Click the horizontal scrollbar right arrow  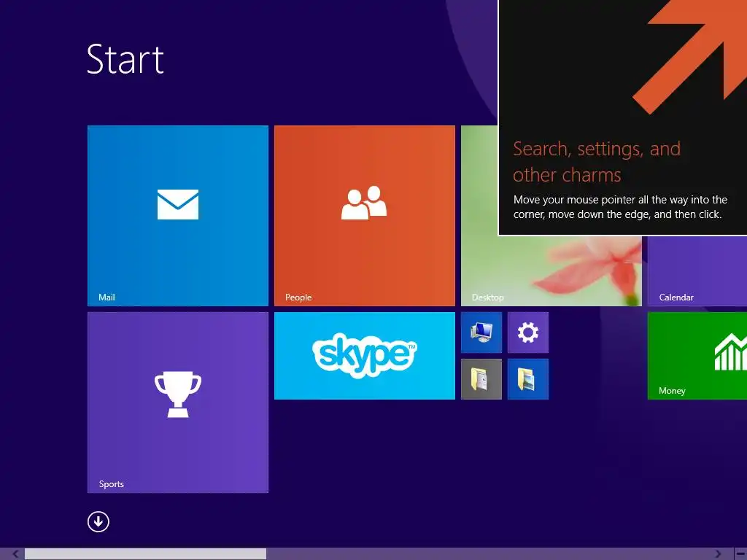pyautogui.click(x=718, y=554)
